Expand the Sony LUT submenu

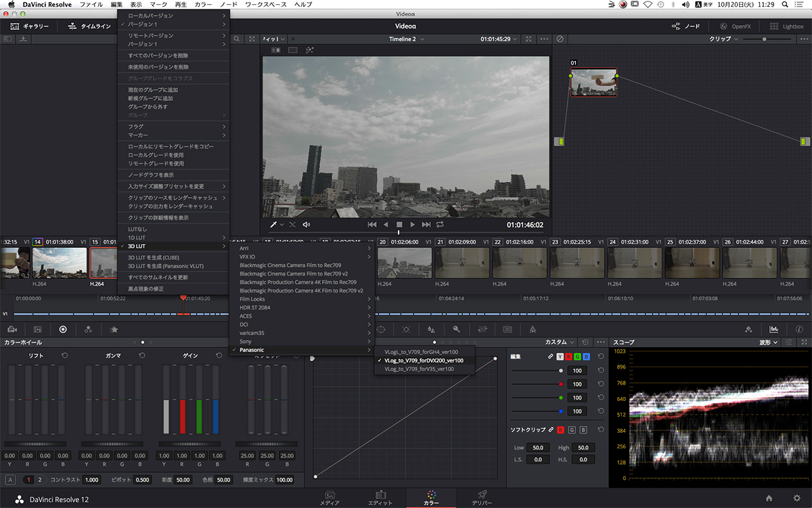tap(301, 341)
